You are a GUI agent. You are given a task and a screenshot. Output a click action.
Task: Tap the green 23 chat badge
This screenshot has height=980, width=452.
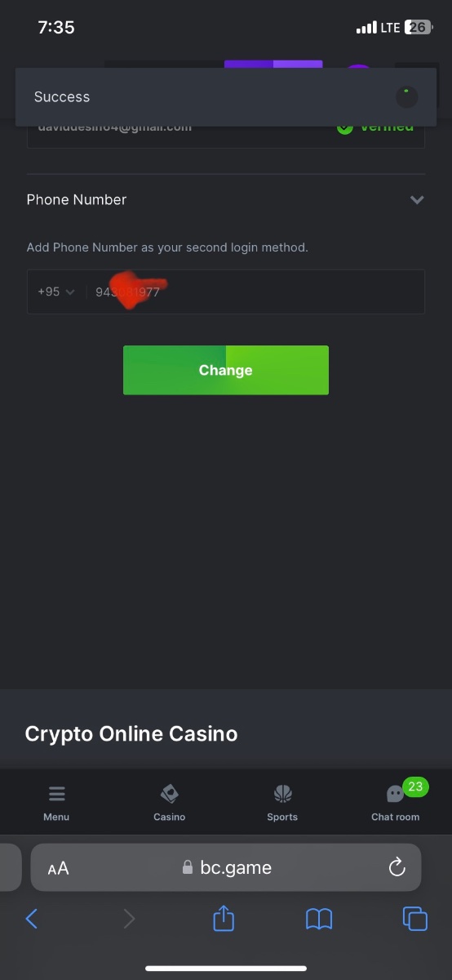[x=416, y=787]
